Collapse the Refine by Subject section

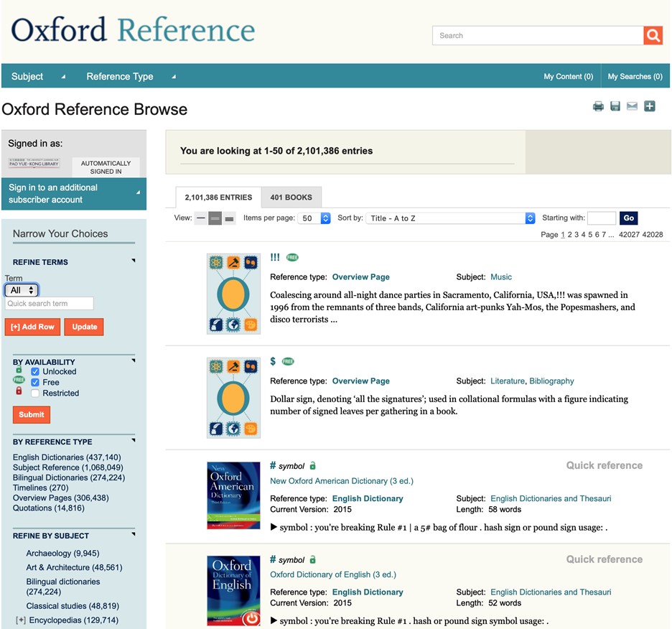tap(134, 534)
